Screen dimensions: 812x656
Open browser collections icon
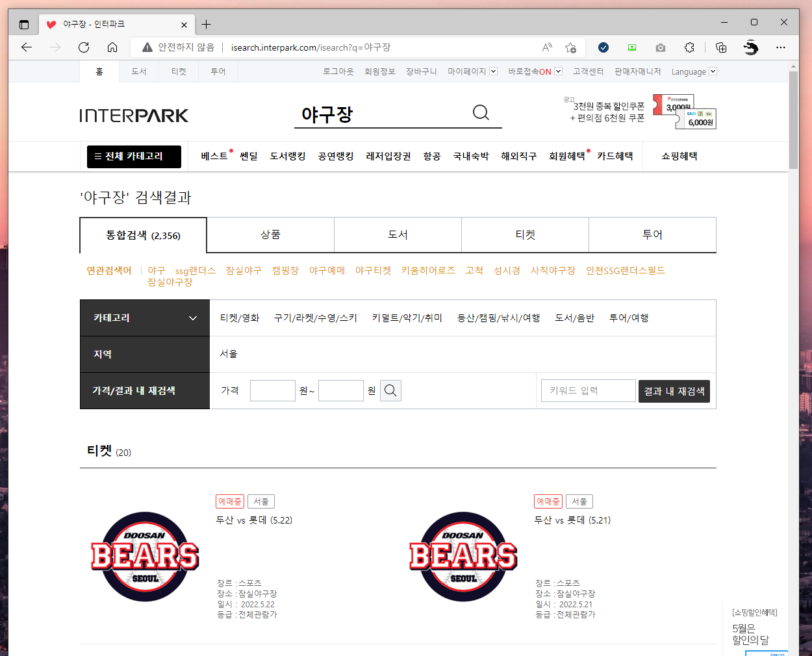click(x=721, y=47)
